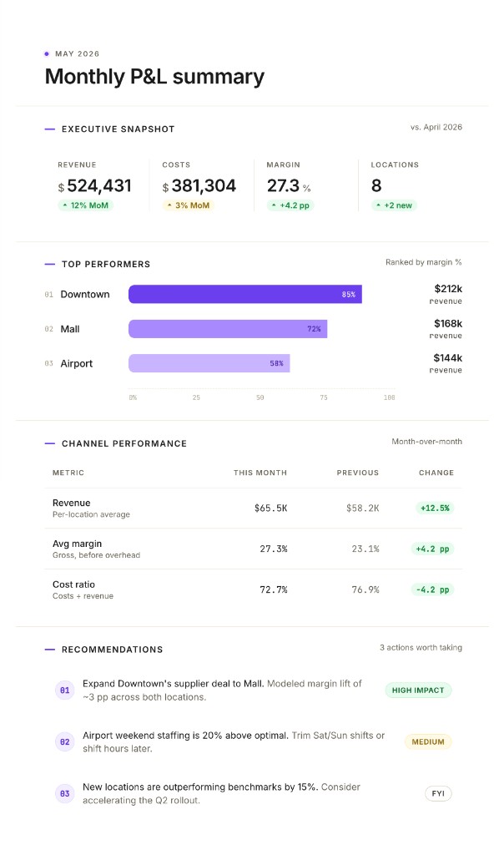The height and width of the screenshot is (855, 504).
Task: Click 'Ranked by margin %' note
Action: (x=423, y=262)
